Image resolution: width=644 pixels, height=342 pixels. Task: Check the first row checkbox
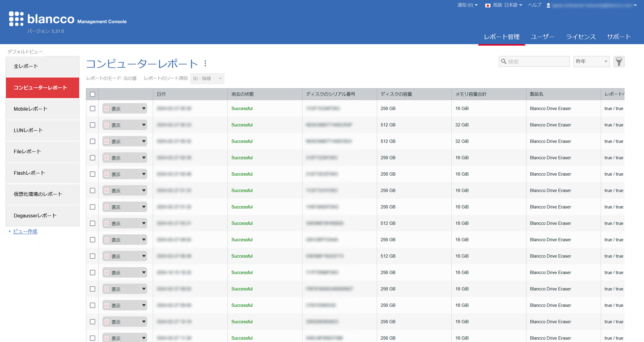pos(93,109)
